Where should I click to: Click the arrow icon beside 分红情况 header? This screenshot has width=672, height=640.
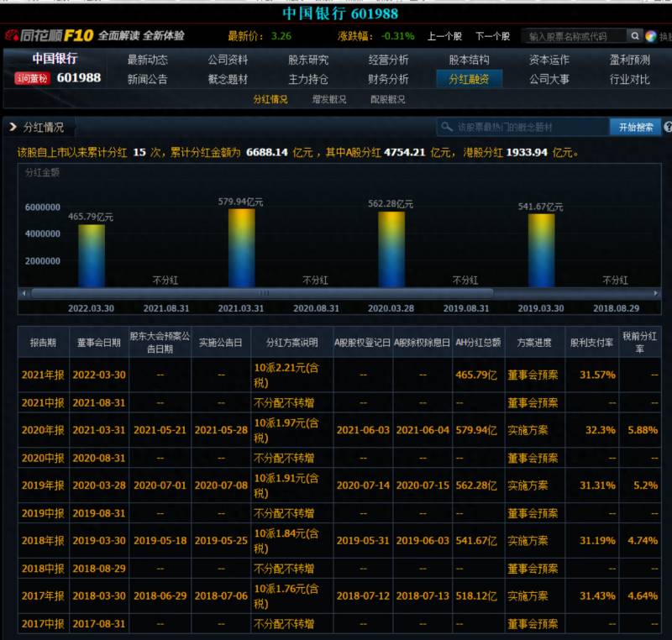pos(13,127)
